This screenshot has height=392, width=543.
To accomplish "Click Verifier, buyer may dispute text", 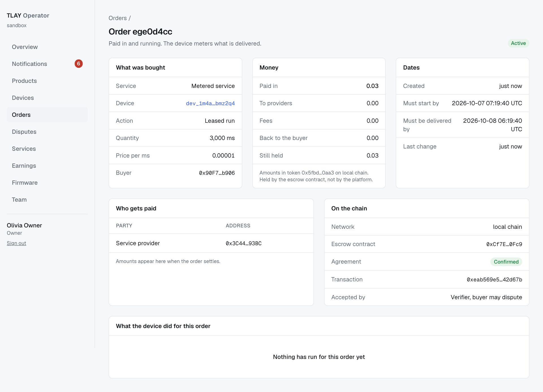I will coord(486,297).
